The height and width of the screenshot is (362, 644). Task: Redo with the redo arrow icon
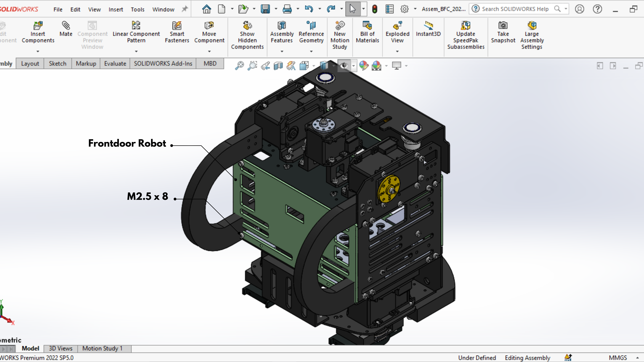pyautogui.click(x=331, y=9)
